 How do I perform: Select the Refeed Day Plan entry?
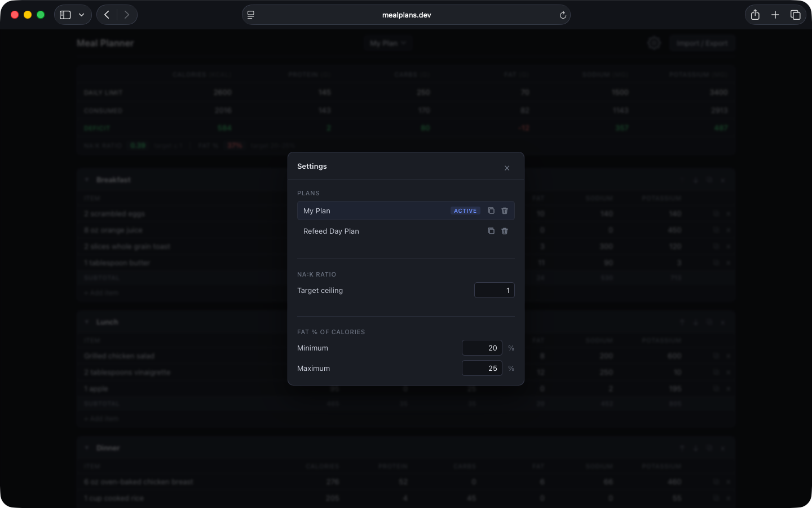point(331,231)
